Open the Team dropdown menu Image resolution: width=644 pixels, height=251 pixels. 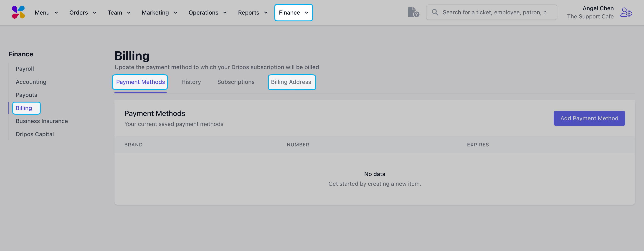click(x=119, y=13)
